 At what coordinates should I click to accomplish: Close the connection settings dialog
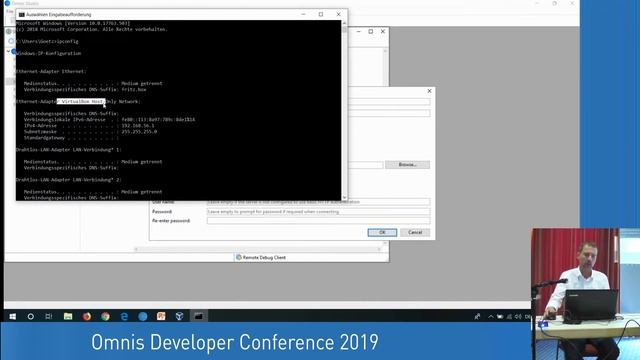pos(429,91)
